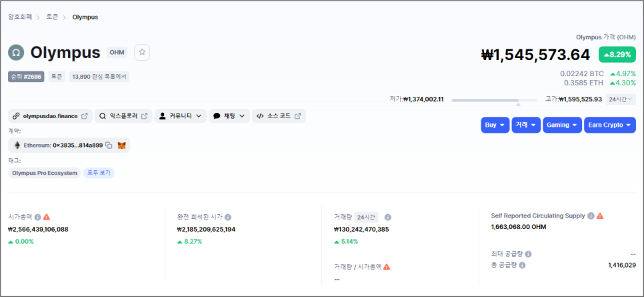The image size is (644, 297).
Task: Add Olympus to watchlist with the star
Action: point(142,52)
